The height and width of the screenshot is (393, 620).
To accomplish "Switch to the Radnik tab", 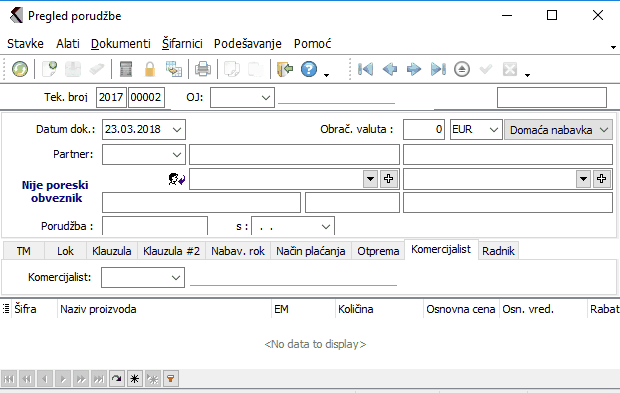I will (498, 251).
